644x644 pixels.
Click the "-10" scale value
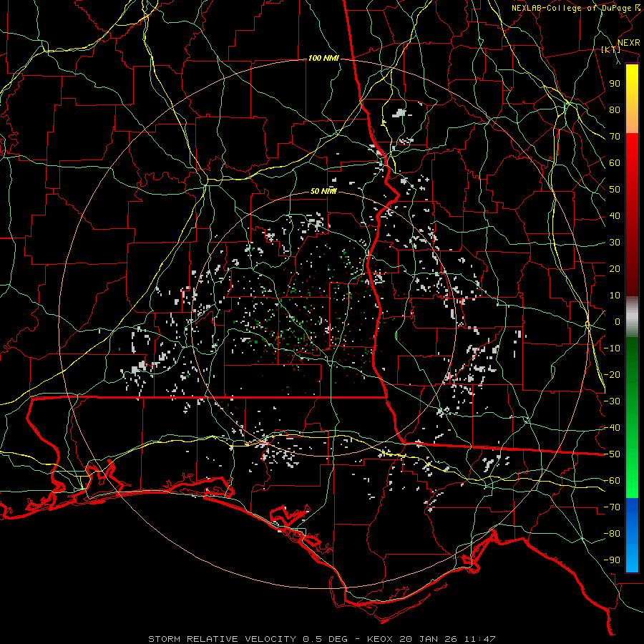click(x=612, y=348)
